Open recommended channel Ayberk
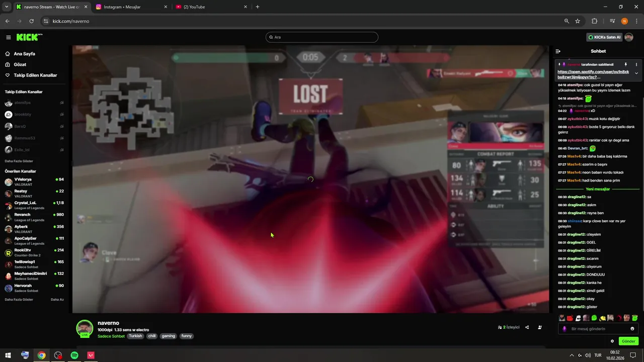644x362 pixels. pyautogui.click(x=34, y=229)
